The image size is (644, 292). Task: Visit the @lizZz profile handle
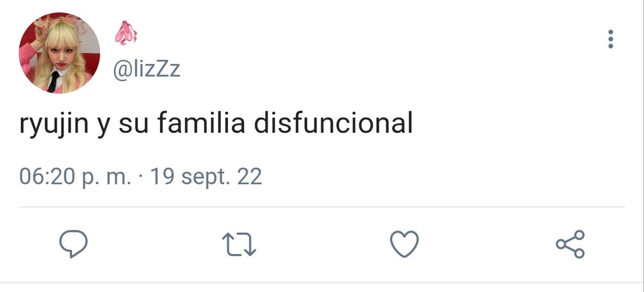pos(147,69)
